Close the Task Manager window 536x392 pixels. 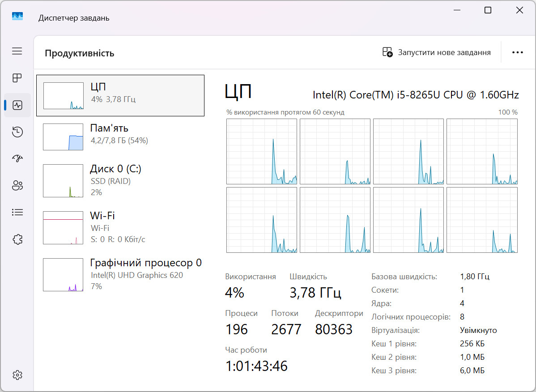pyautogui.click(x=519, y=10)
